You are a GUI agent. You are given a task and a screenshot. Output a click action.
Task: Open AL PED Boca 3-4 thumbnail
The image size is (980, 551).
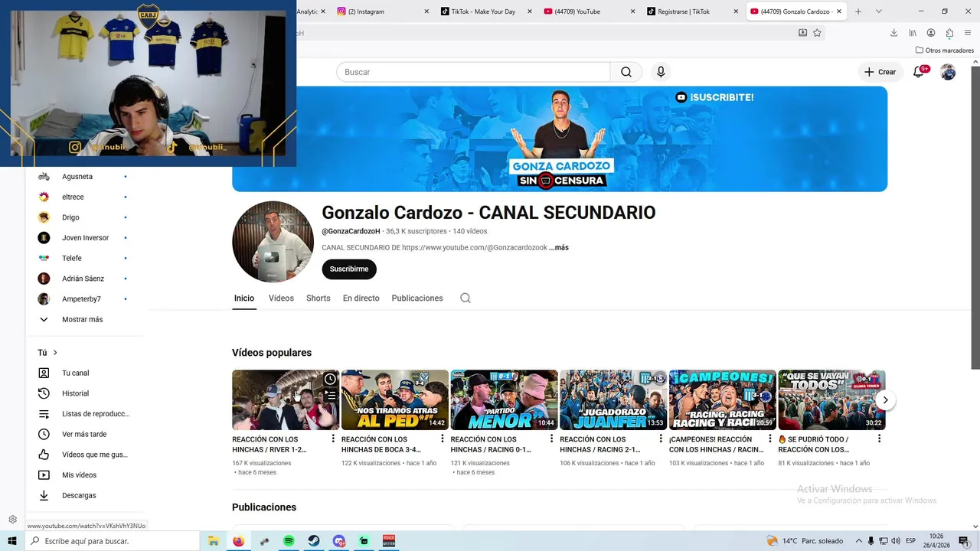coord(395,399)
